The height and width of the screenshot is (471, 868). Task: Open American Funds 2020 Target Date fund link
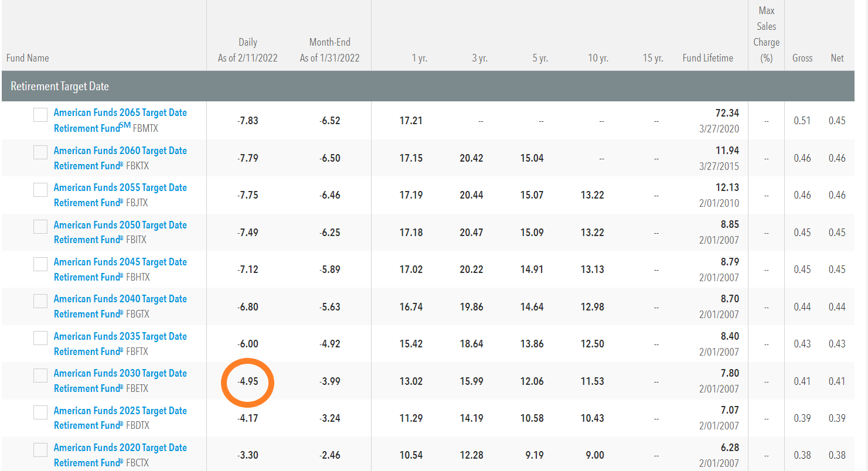point(120,455)
